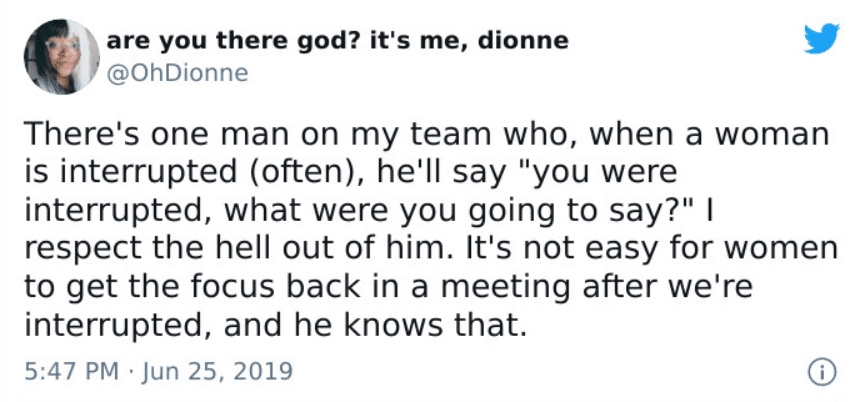Click the Jun 25, 2019 date

[217, 372]
